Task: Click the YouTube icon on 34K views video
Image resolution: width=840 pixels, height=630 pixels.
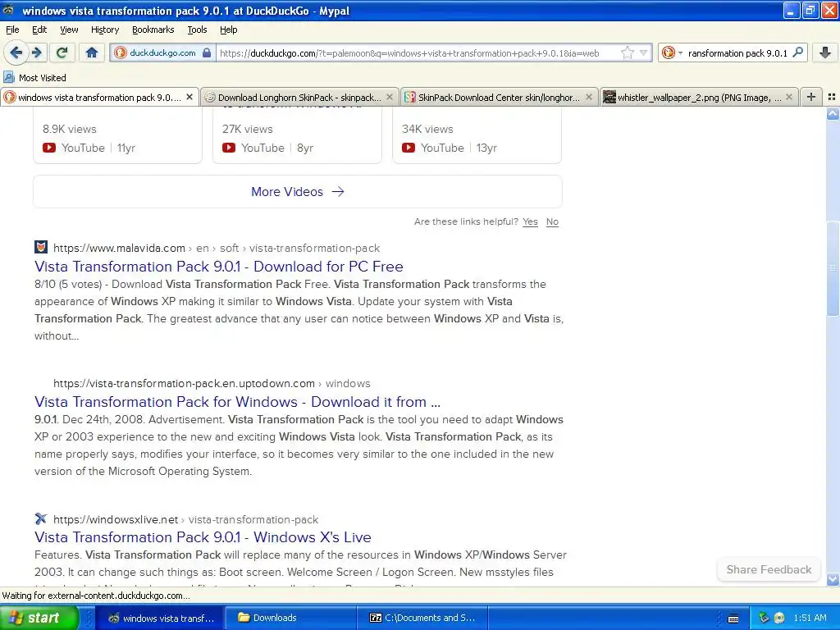Action: click(x=409, y=148)
